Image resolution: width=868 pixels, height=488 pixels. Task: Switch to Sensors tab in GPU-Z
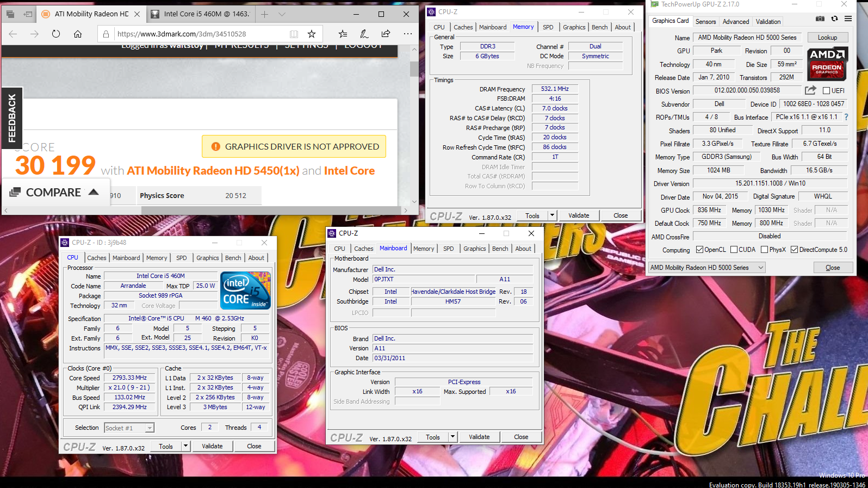coord(705,22)
